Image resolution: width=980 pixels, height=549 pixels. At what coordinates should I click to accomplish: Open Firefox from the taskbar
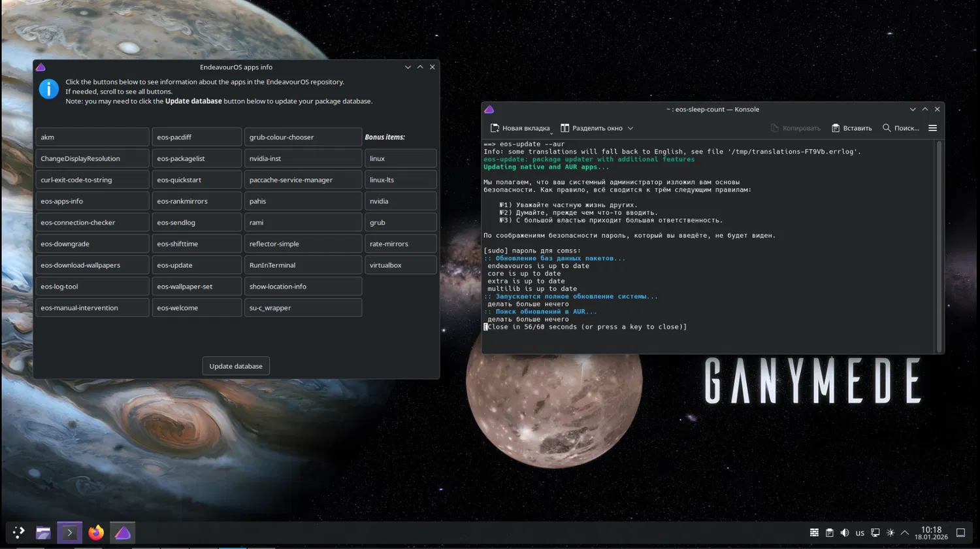point(96,533)
